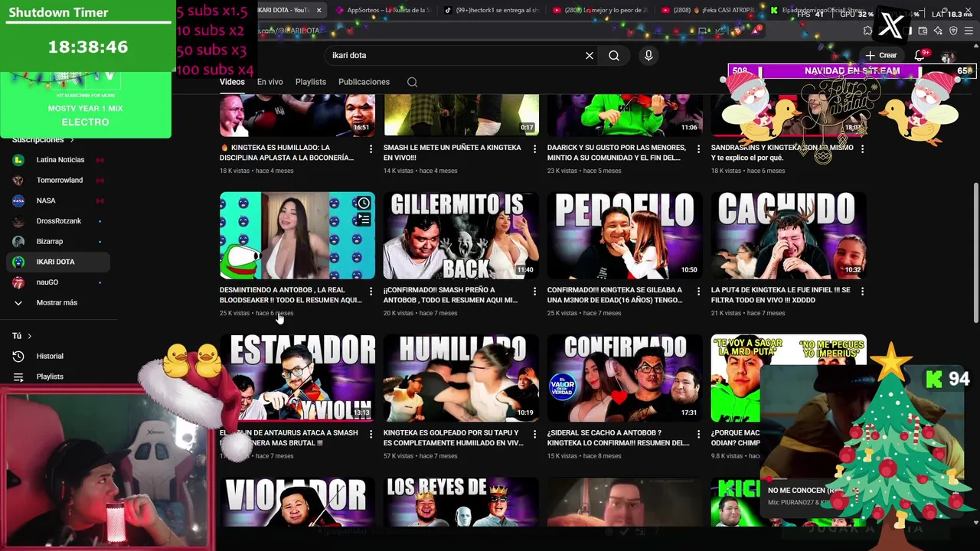Close the IKARI DOTA browser tab
The width and height of the screenshot is (980, 551).
[319, 11]
